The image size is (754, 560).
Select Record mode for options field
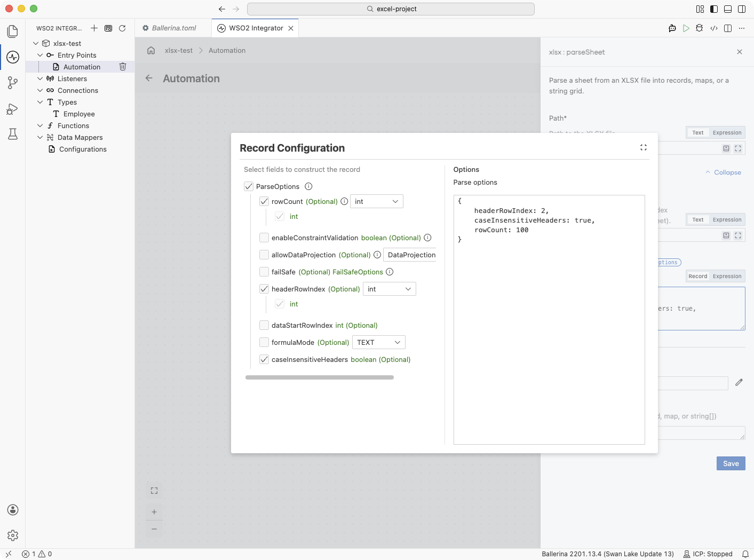tap(697, 276)
